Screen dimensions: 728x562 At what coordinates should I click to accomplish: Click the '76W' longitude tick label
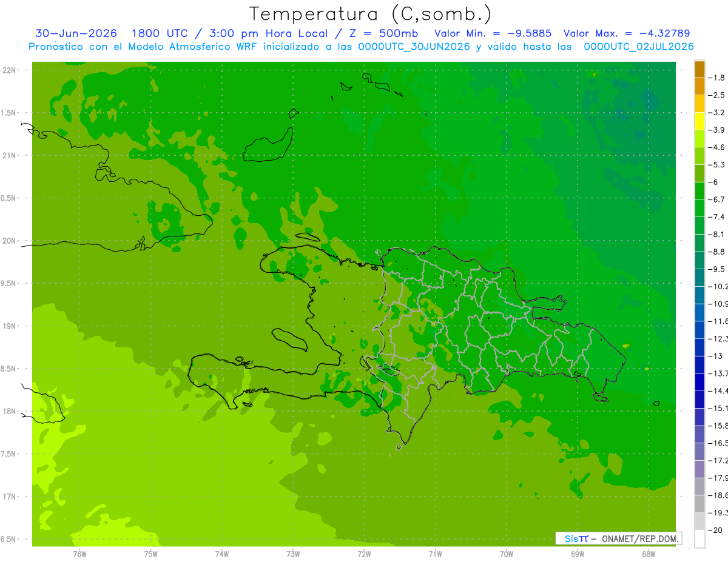[x=79, y=554]
